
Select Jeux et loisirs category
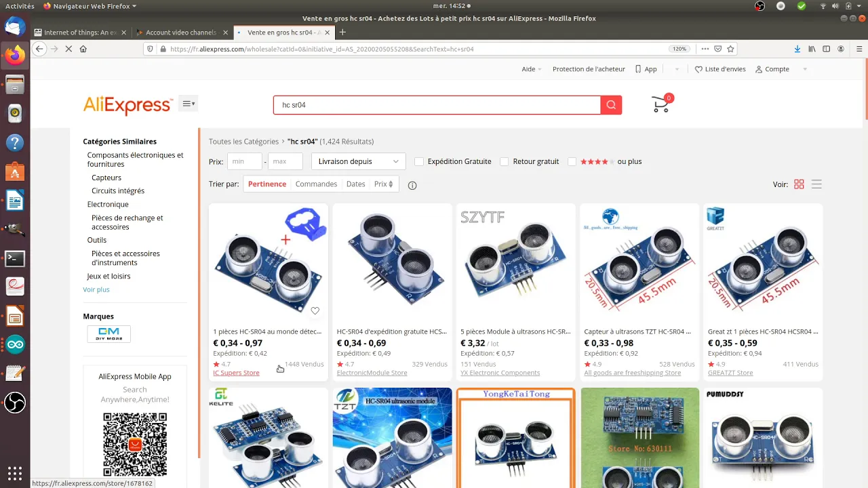tap(108, 277)
